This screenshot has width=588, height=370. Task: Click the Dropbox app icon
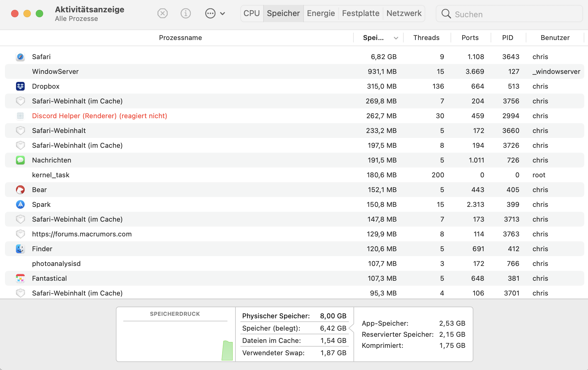point(20,86)
